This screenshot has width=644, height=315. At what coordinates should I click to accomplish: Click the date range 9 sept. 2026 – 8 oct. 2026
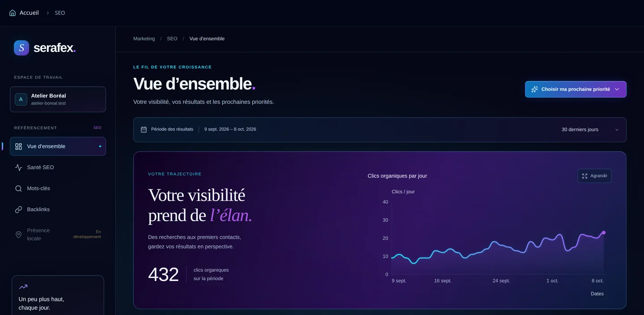pyautogui.click(x=230, y=129)
